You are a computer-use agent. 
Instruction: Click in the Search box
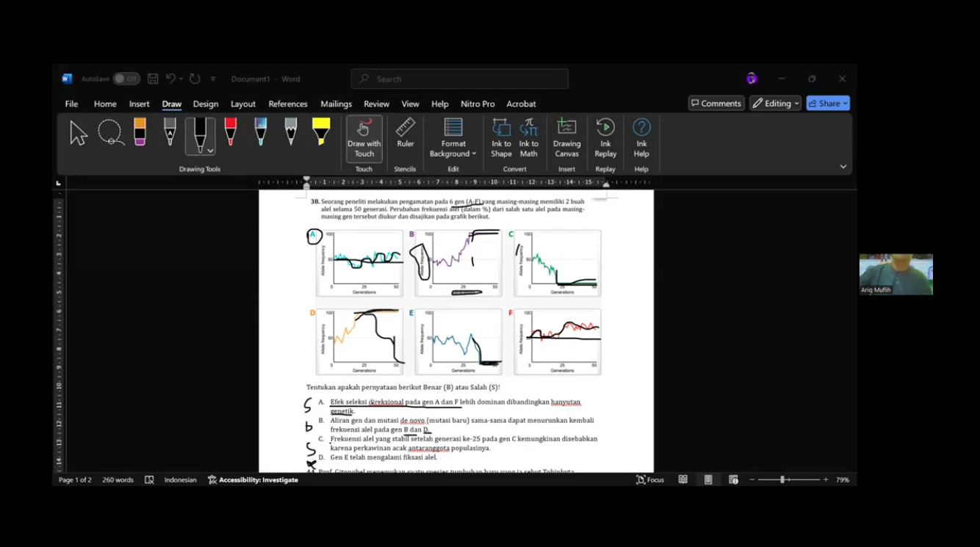pyautogui.click(x=460, y=79)
